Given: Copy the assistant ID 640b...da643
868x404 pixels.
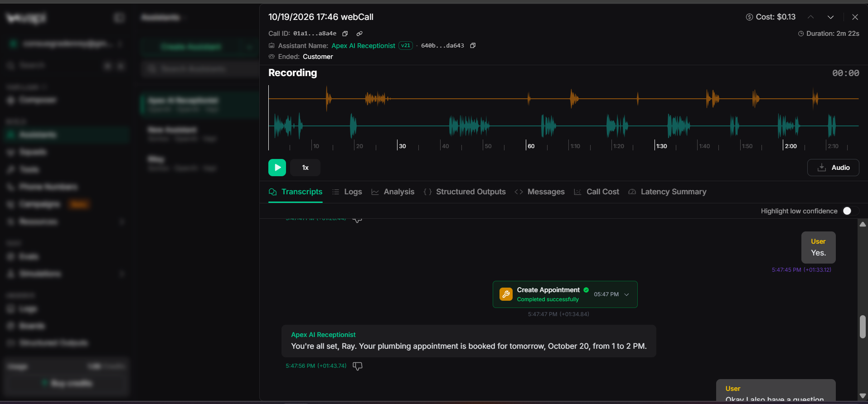Looking at the screenshot, I should coord(473,45).
